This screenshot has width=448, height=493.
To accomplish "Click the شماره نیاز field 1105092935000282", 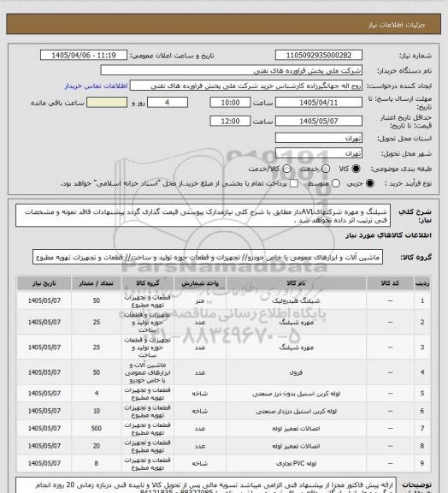I will click(x=319, y=56).
